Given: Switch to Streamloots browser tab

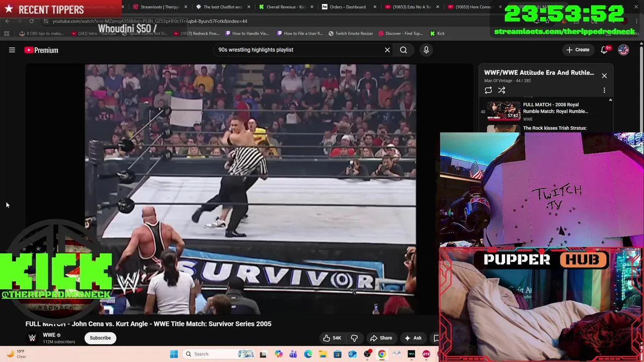Looking at the screenshot, I should click(159, 7).
